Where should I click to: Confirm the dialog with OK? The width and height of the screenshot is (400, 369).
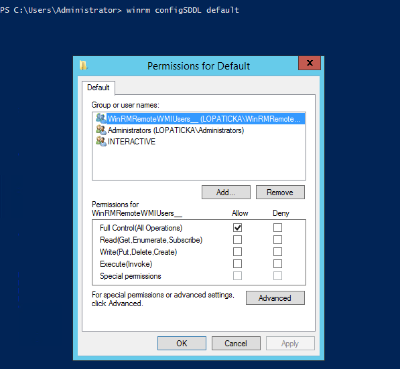182,343
